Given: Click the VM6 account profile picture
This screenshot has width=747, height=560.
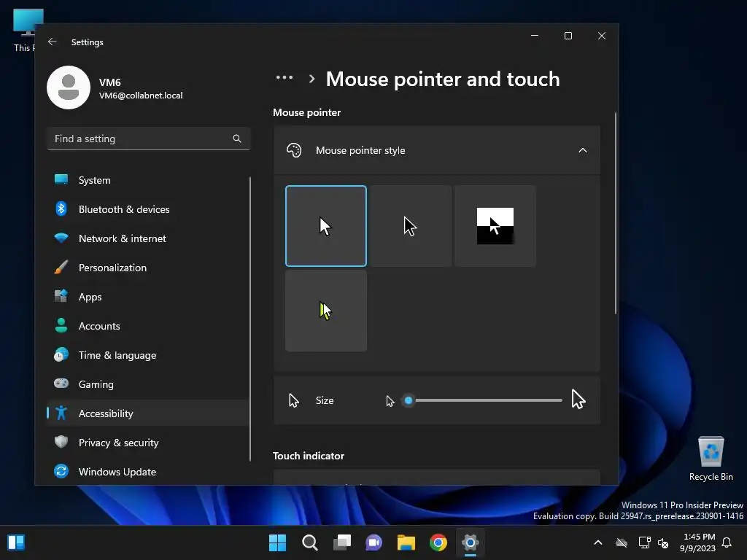Looking at the screenshot, I should click(69, 87).
